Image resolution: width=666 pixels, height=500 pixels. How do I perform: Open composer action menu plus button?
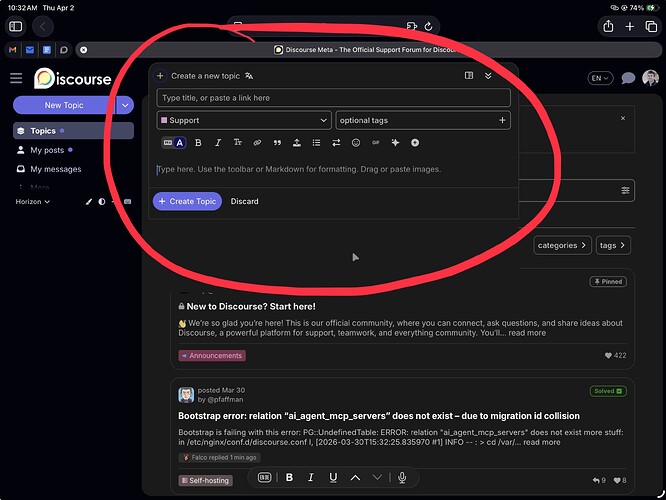pos(160,76)
